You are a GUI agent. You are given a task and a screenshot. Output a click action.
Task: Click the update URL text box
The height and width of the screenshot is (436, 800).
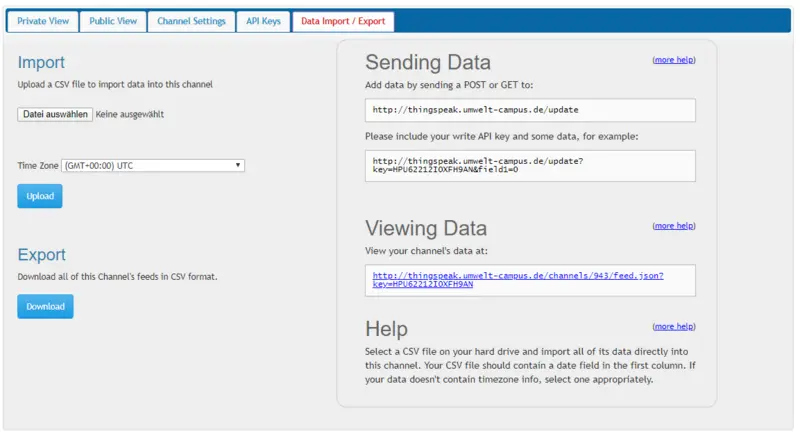530,110
